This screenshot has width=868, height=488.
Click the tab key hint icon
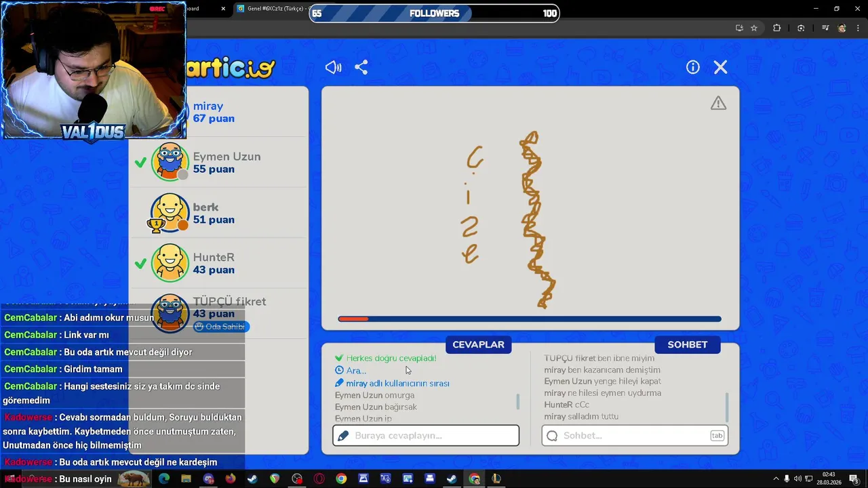[x=717, y=436]
